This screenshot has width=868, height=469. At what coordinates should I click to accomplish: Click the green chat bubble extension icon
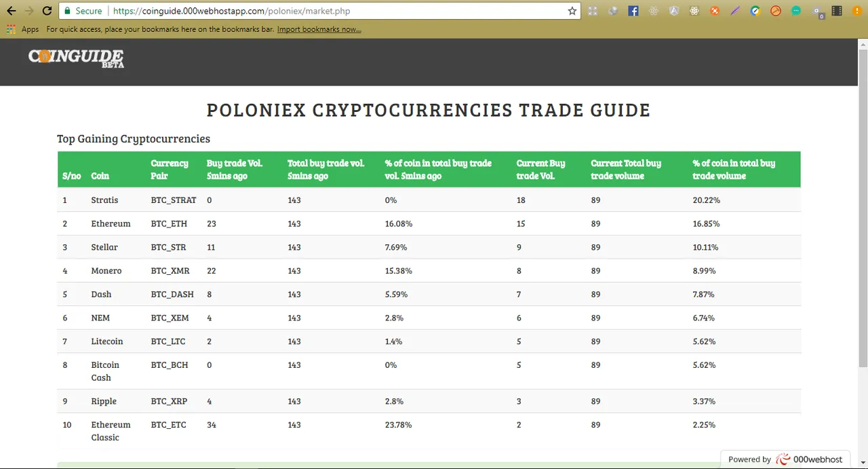pos(796,11)
